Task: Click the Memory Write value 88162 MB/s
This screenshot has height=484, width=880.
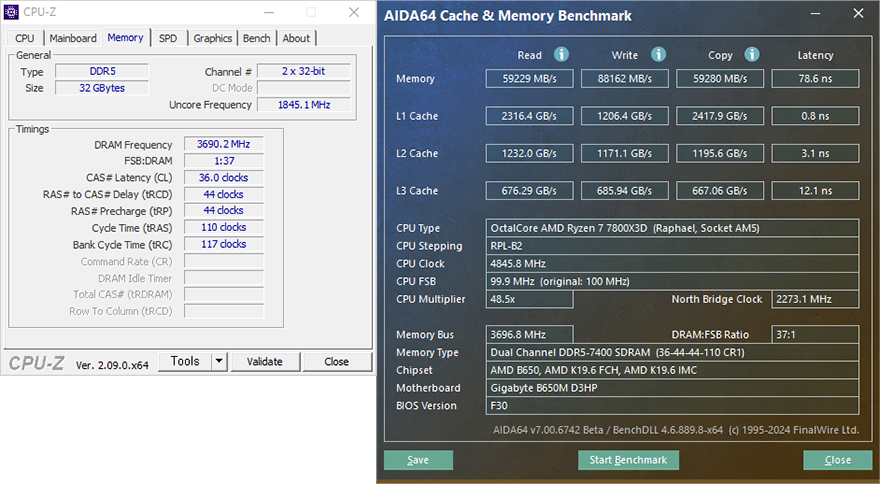Action: click(x=625, y=79)
